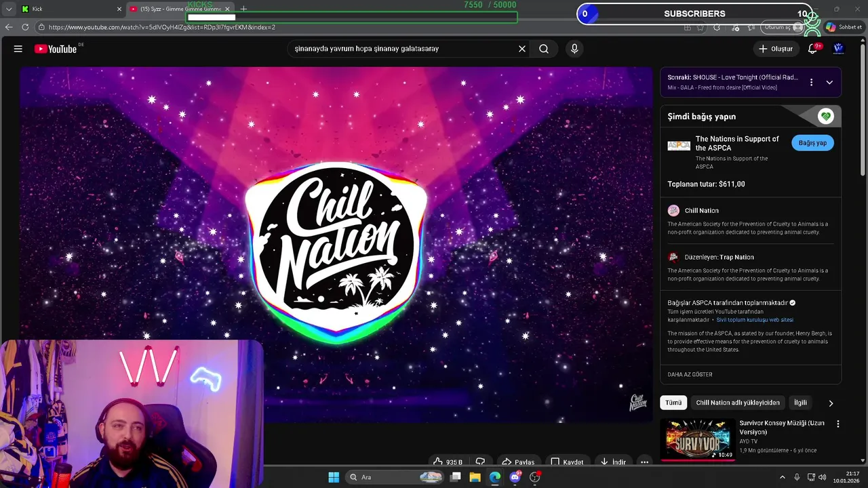This screenshot has height=488, width=868.
Task: Open the browser tab list dropdown
Action: pyautogui.click(x=9, y=9)
